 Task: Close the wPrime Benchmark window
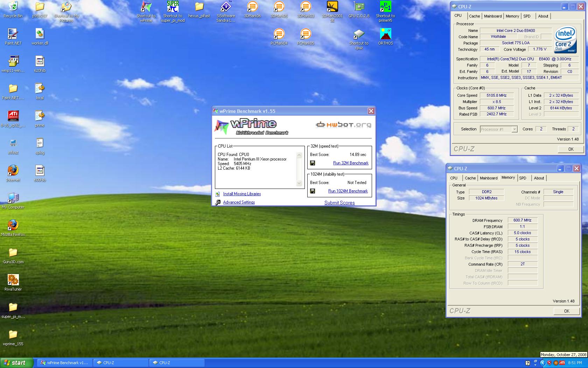(371, 111)
